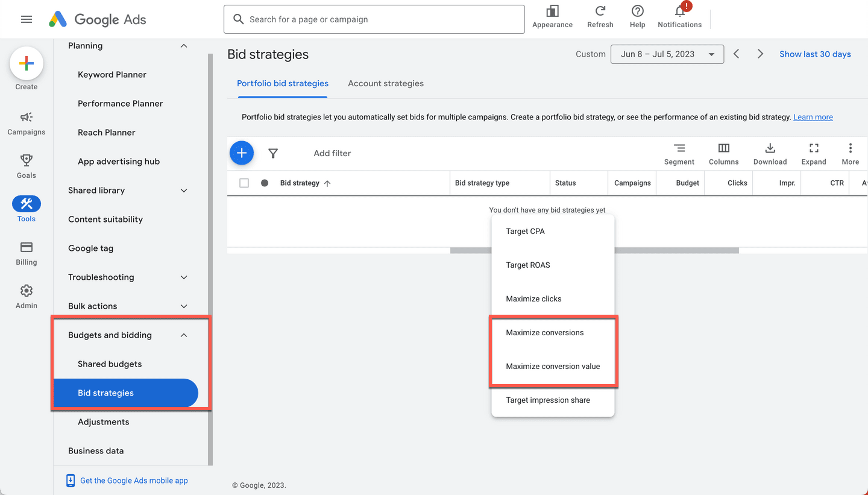Click Bid strategy type column header

482,183
